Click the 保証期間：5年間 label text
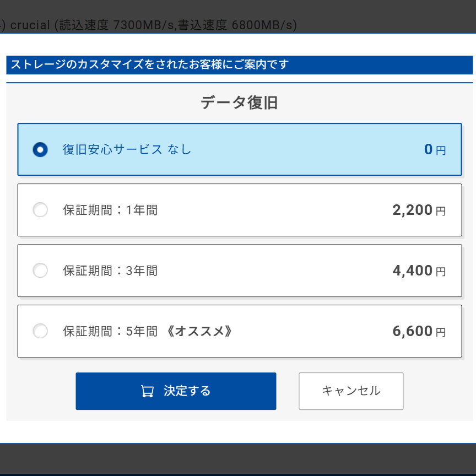The height and width of the screenshot is (476, 476). click(x=110, y=331)
